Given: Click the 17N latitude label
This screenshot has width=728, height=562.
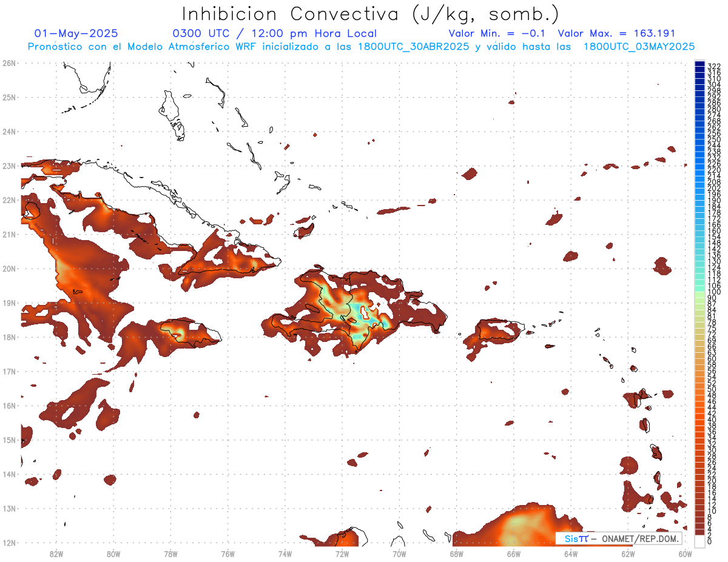Looking at the screenshot, I should (x=9, y=371).
